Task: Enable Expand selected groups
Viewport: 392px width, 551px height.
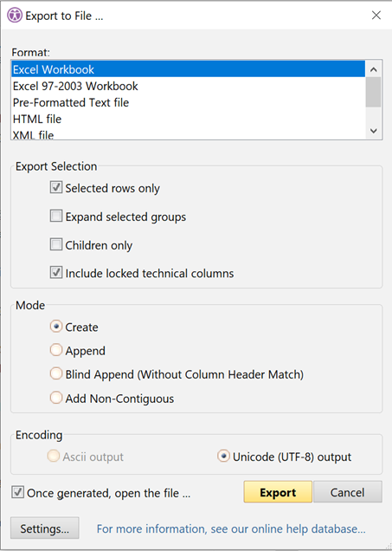Action: click(x=56, y=216)
